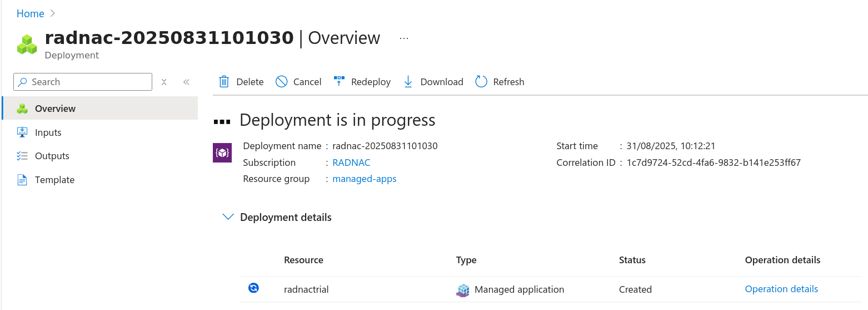This screenshot has width=868, height=310.
Task: Click the purple template cube icon
Action: point(222,153)
